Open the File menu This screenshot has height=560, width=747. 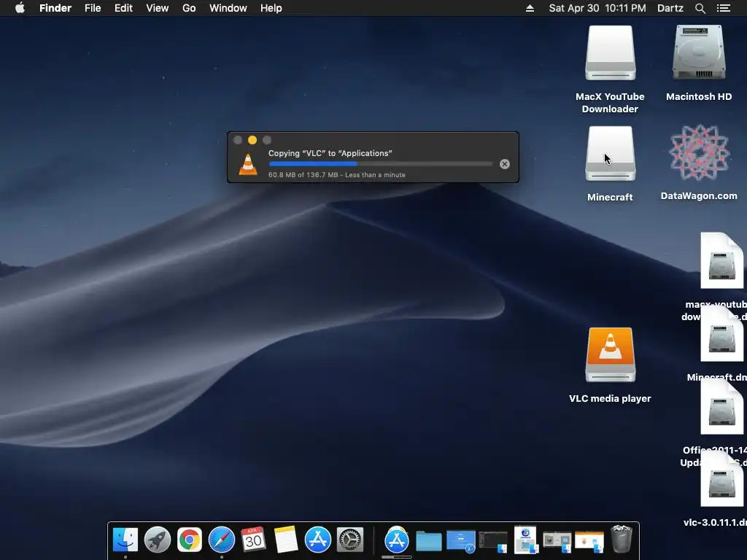[93, 8]
